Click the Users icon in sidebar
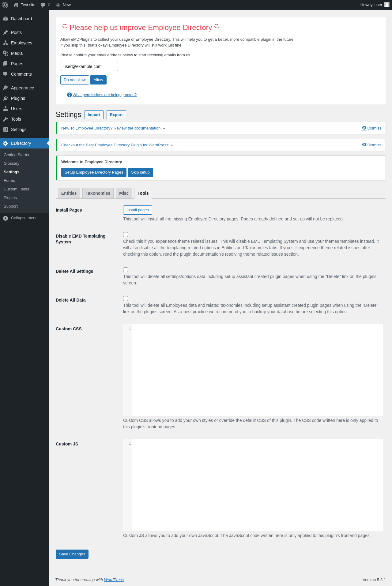This screenshot has width=392, height=586. tap(6, 109)
